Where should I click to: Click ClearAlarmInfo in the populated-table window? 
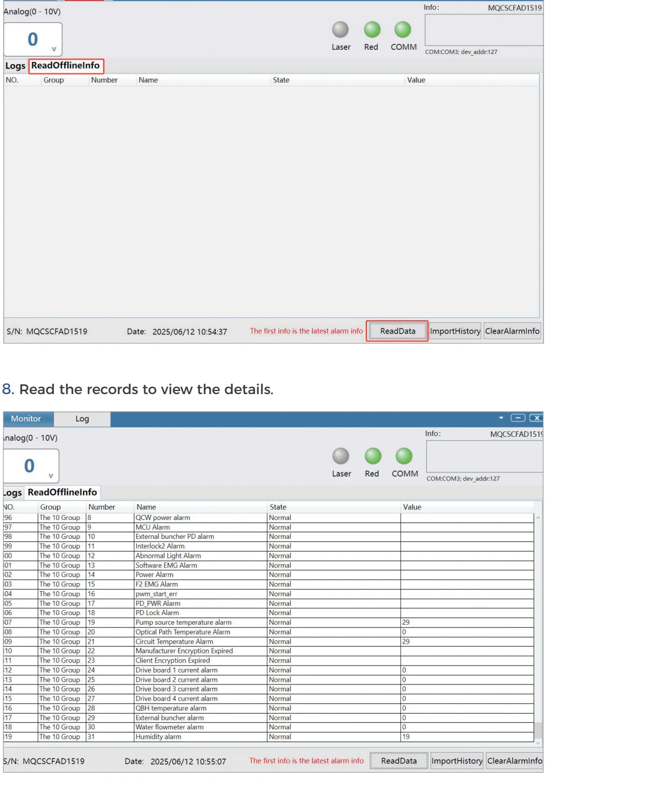(x=514, y=761)
